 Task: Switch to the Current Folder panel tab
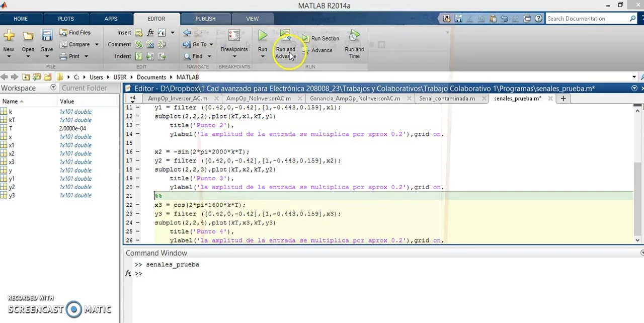coord(84,88)
